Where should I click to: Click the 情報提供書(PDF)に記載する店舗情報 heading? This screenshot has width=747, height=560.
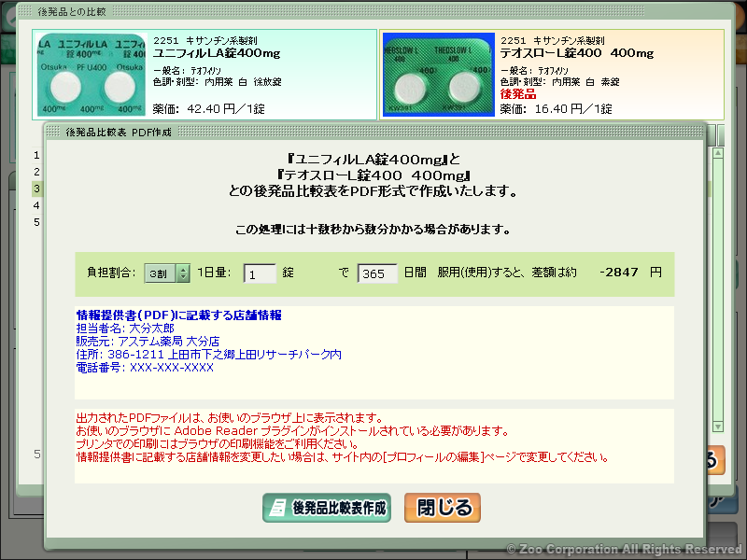coord(178,315)
